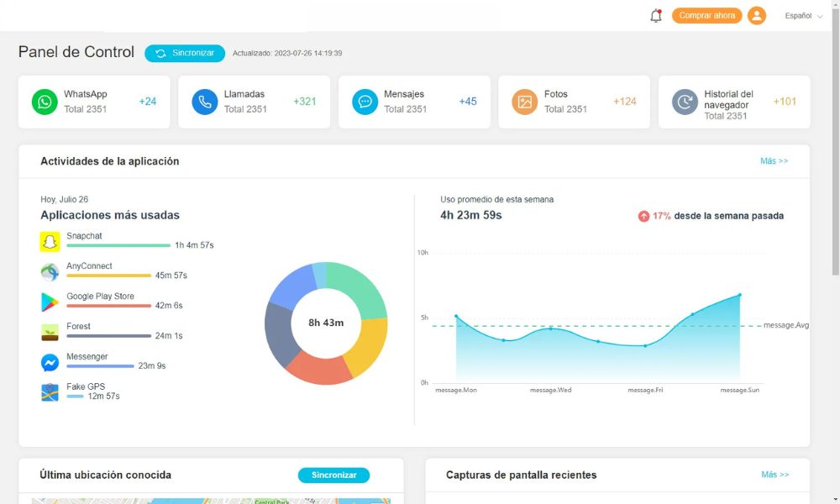This screenshot has height=504, width=840.
Task: Click the message.Sun data point on chart
Action: pyautogui.click(x=740, y=295)
